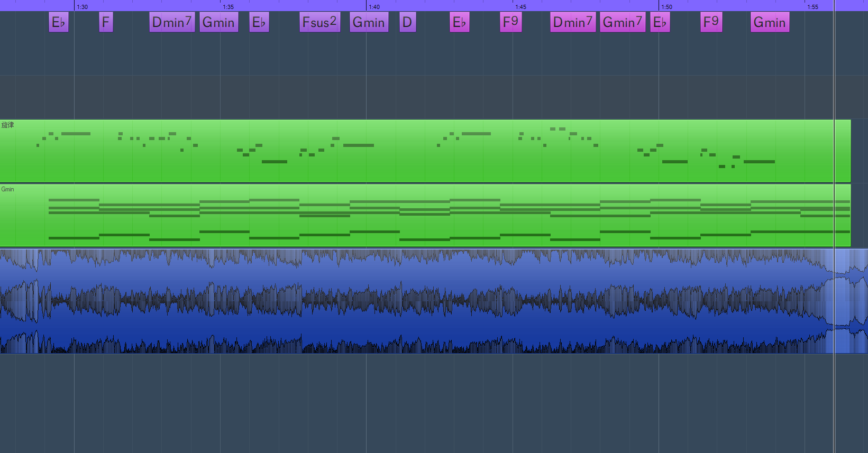Select the Eb chord marker following D
This screenshot has height=453, width=868.
pyautogui.click(x=460, y=22)
